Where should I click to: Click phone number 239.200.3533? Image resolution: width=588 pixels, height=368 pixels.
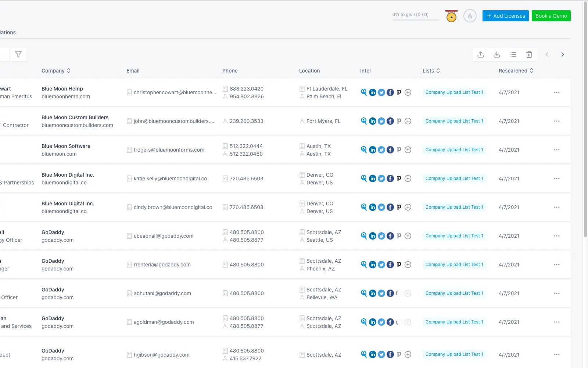(x=247, y=121)
